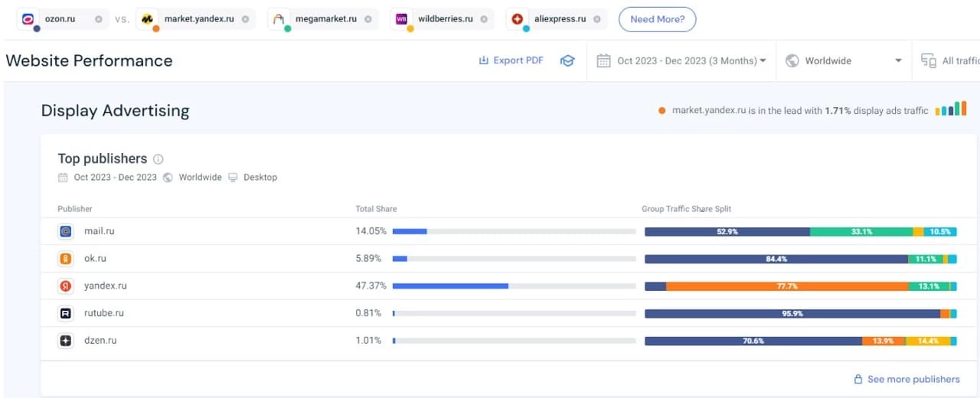The height and width of the screenshot is (398, 980).
Task: Click the Need More? button
Action: point(657,19)
